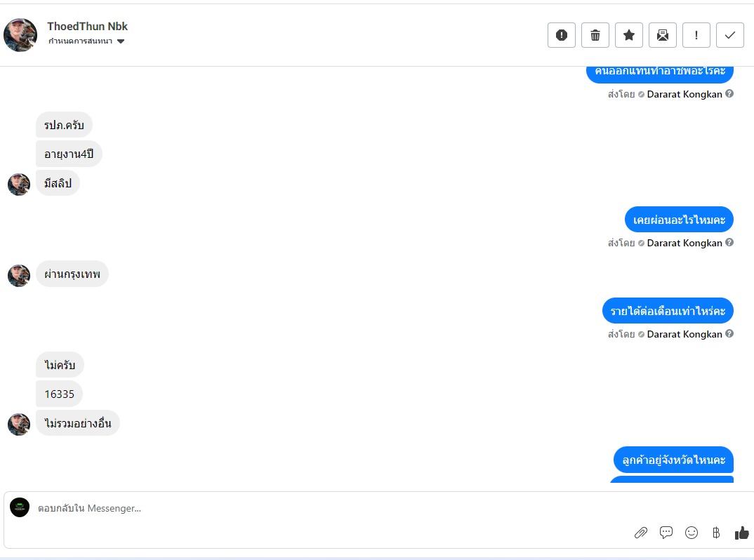
Task: Mark conversation as spam with octagon icon
Action: pyautogui.click(x=562, y=35)
